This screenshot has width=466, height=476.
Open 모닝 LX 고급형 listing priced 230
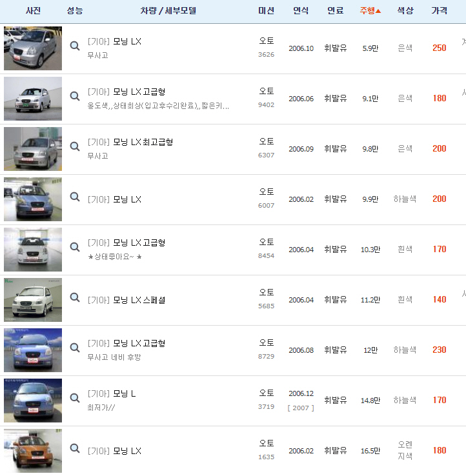click(x=127, y=343)
